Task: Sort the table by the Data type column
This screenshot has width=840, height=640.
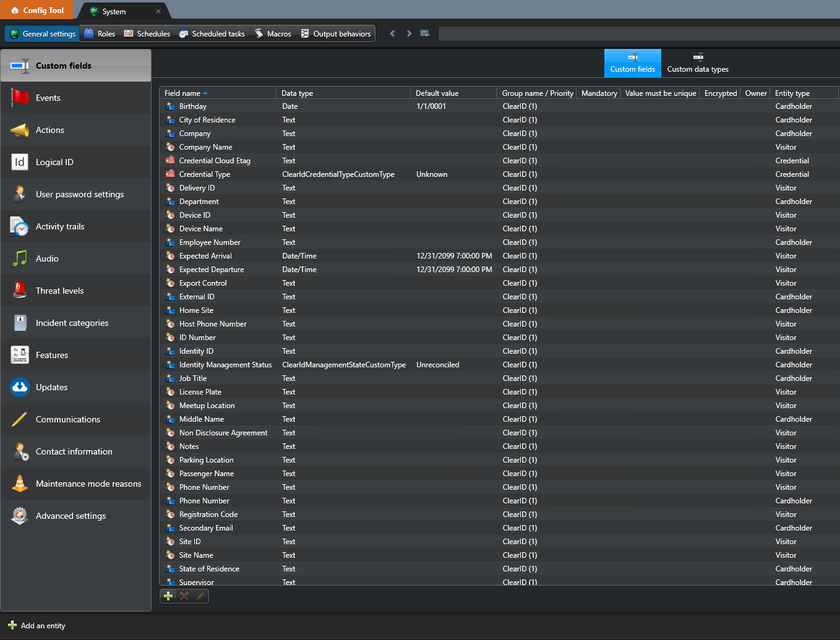Action: 297,93
